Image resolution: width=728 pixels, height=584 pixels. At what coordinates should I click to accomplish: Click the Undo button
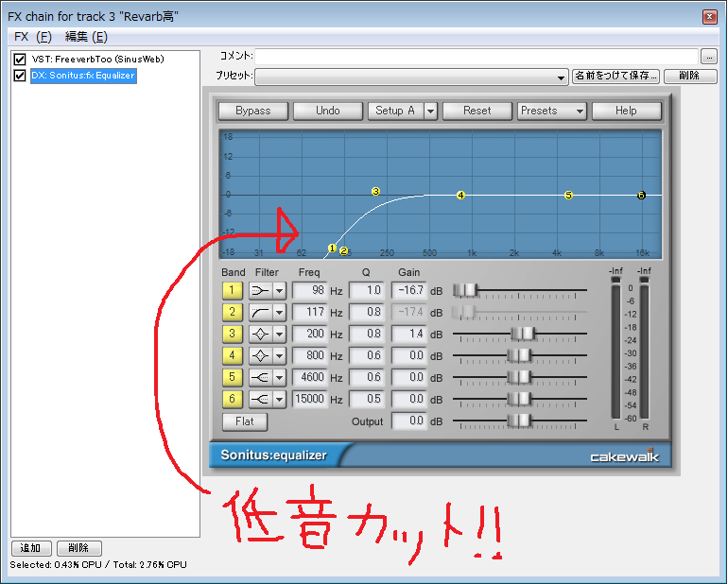[x=328, y=111]
